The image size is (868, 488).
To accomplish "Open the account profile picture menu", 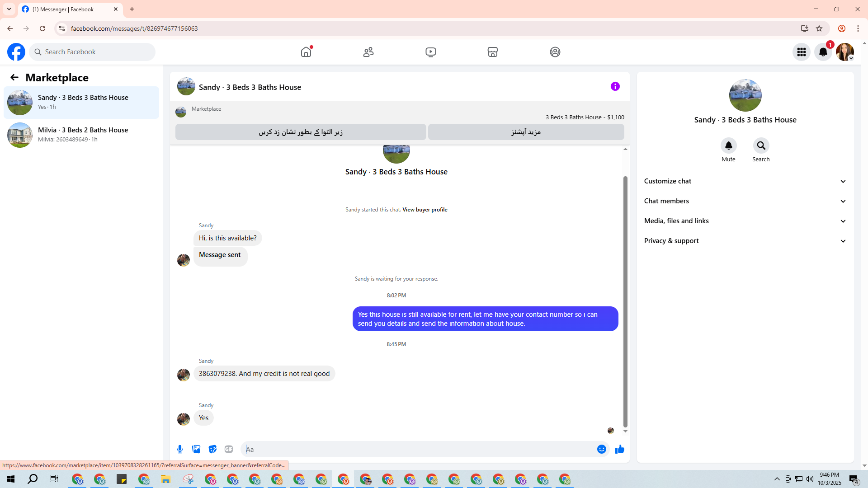I will 845,52.
